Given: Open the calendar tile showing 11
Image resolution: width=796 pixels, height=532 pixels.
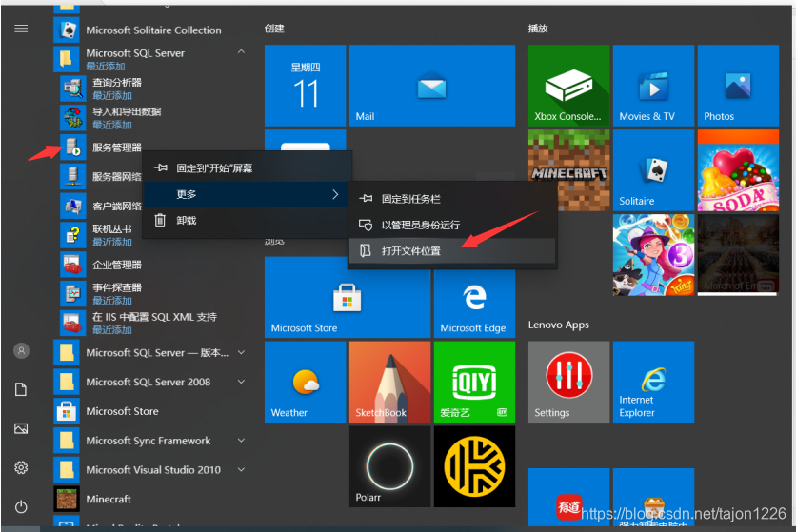Looking at the screenshot, I should coord(305,86).
